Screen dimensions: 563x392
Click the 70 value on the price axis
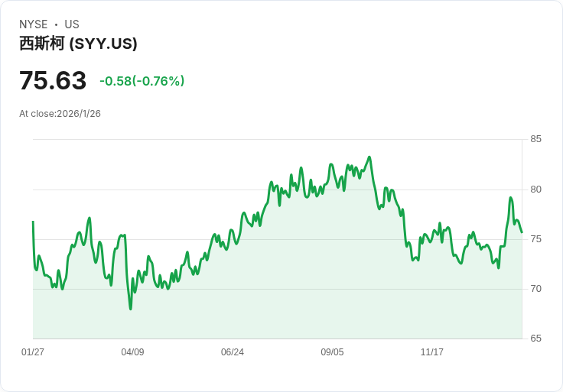coord(536,289)
